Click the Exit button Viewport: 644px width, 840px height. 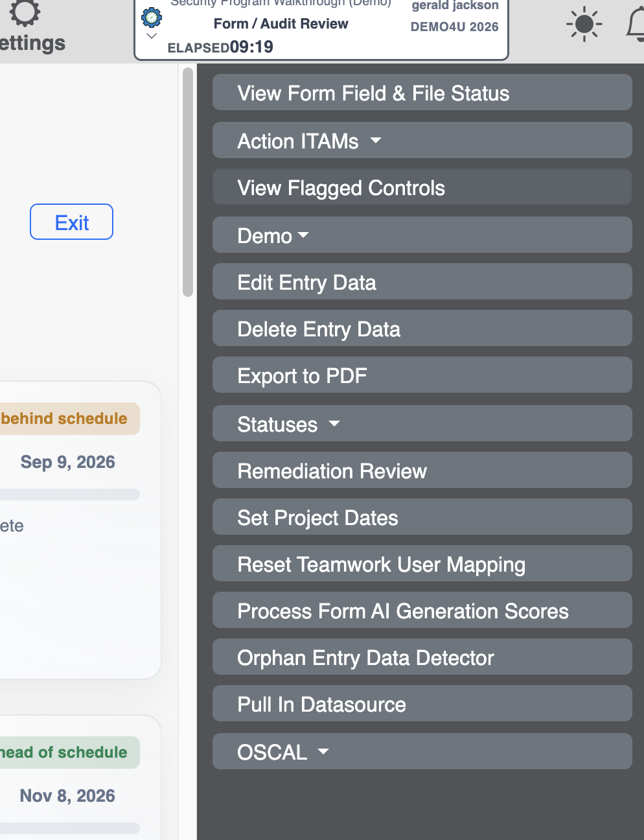tap(71, 222)
